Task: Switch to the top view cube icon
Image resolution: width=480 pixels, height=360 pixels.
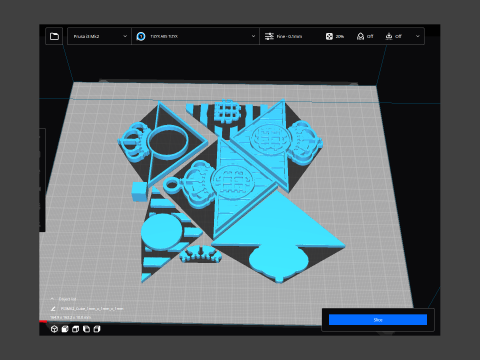Action: tap(76, 329)
